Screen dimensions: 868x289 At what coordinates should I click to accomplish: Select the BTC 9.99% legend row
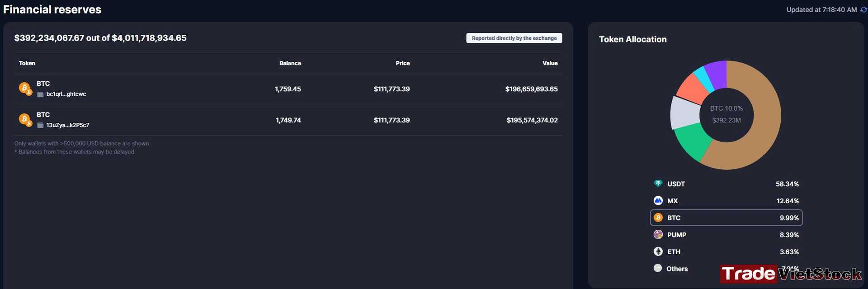pyautogui.click(x=726, y=218)
